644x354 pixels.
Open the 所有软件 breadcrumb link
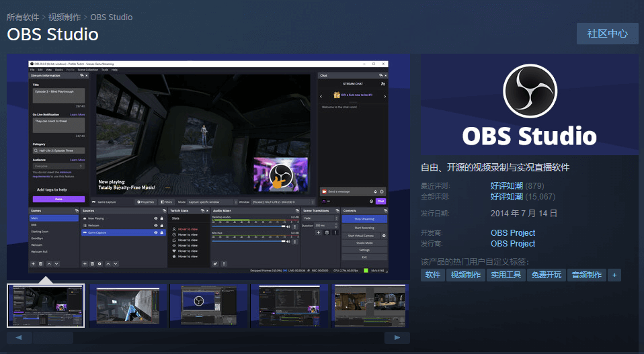point(23,17)
